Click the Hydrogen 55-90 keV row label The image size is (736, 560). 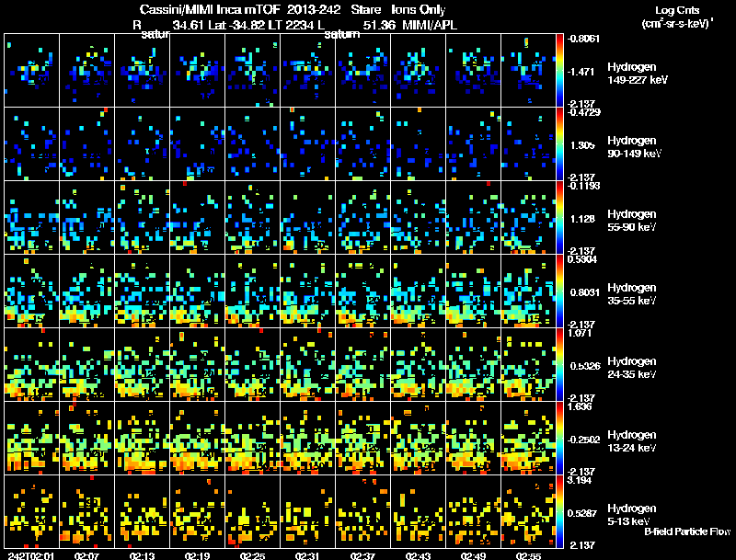[x=632, y=221]
